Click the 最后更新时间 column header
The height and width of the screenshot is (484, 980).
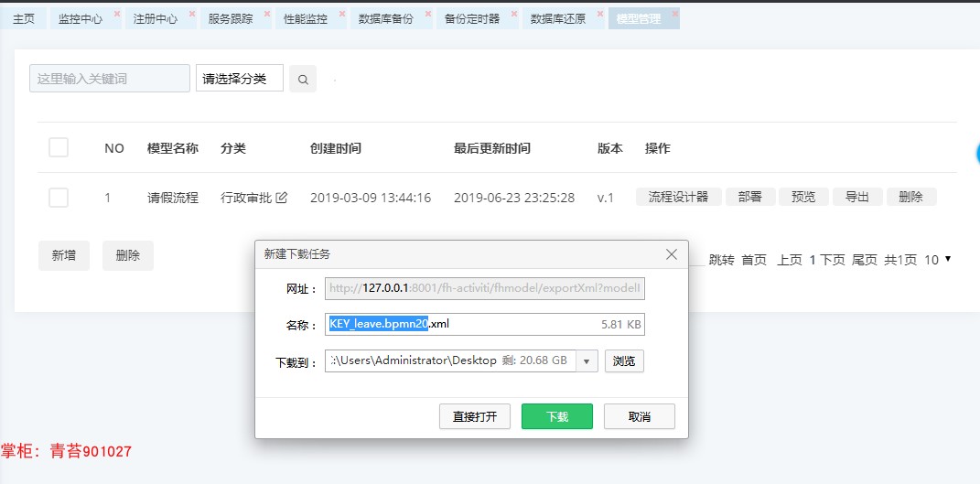tap(492, 148)
